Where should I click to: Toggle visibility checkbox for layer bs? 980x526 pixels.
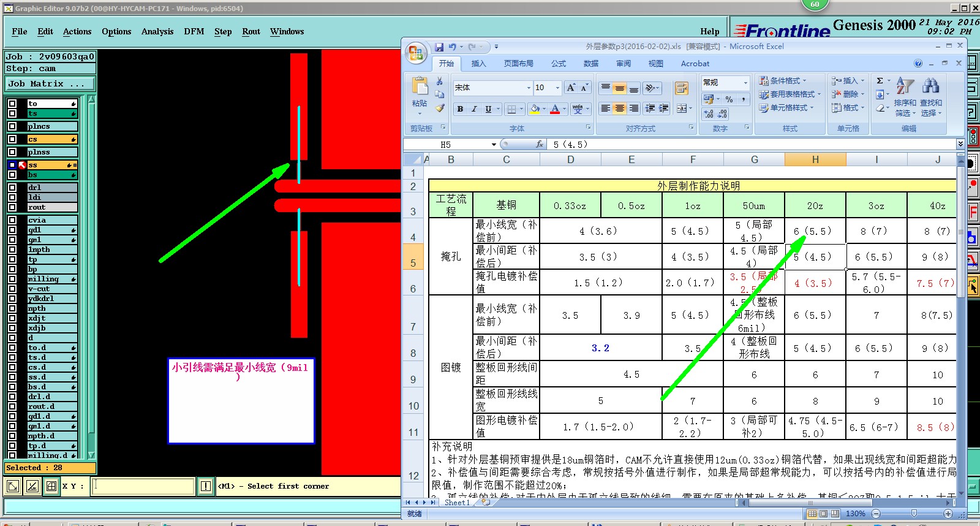[x=12, y=175]
